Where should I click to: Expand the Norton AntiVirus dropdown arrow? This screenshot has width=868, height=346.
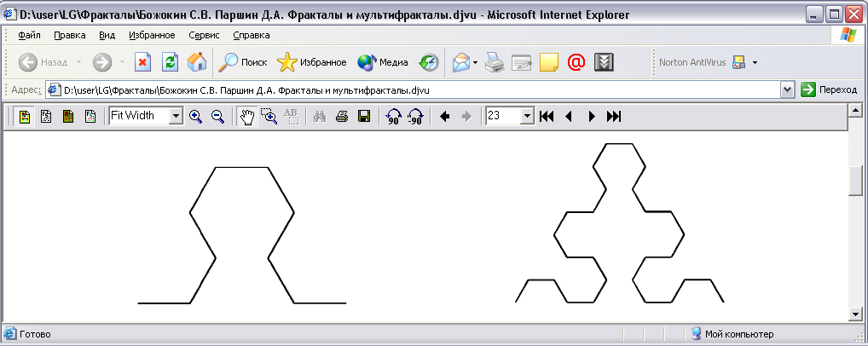[x=755, y=62]
